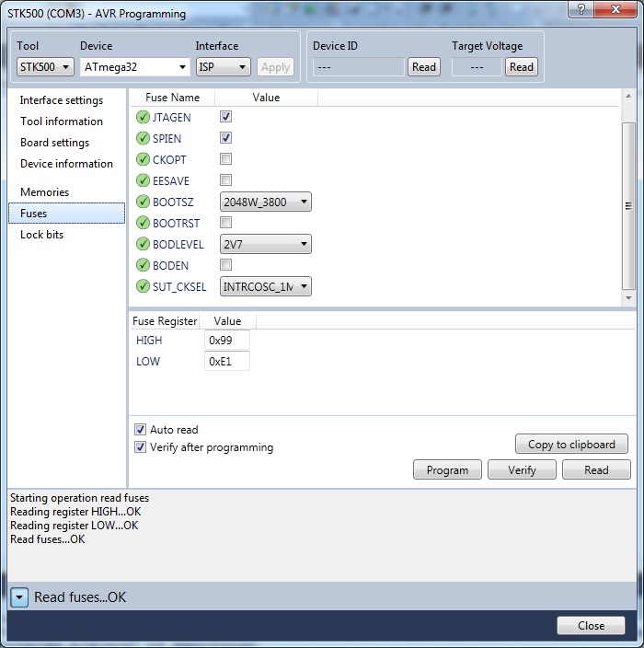
Task: Click the Fuse Register column header
Action: point(165,321)
